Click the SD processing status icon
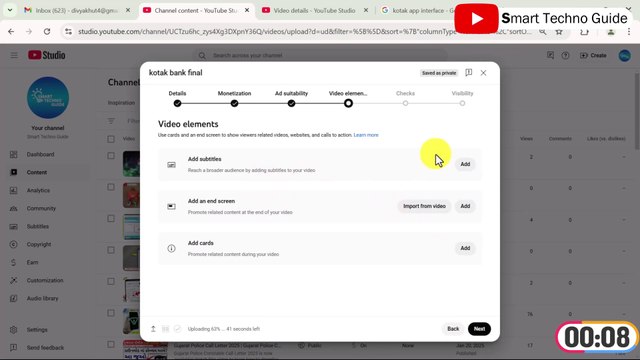Image resolution: width=640 pixels, height=360 pixels. (x=165, y=329)
